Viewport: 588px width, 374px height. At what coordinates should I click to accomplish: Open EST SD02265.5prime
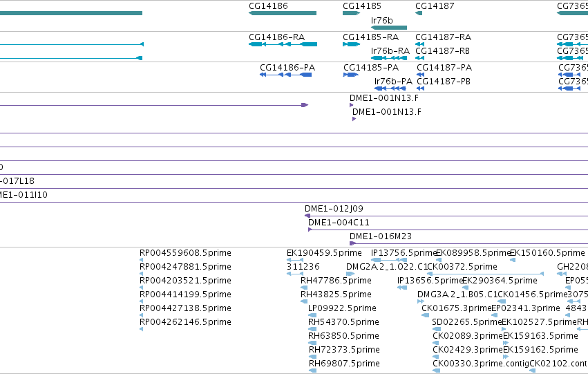point(467,322)
